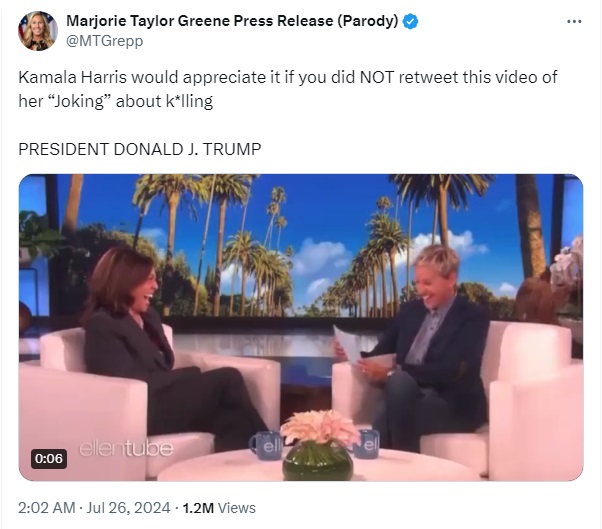The image size is (602, 529).
Task: Open the Marjorie Taylor Greene Press Release profile name
Action: point(199,21)
